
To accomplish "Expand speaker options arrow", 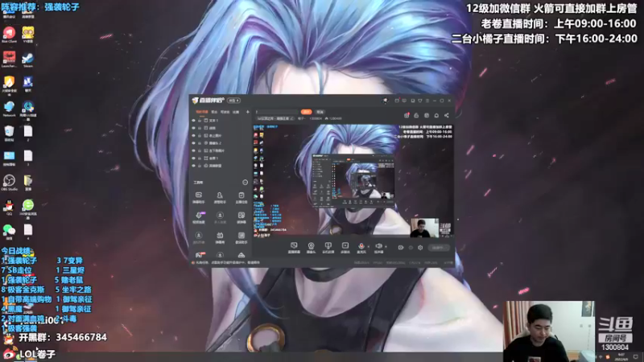I will tap(386, 247).
